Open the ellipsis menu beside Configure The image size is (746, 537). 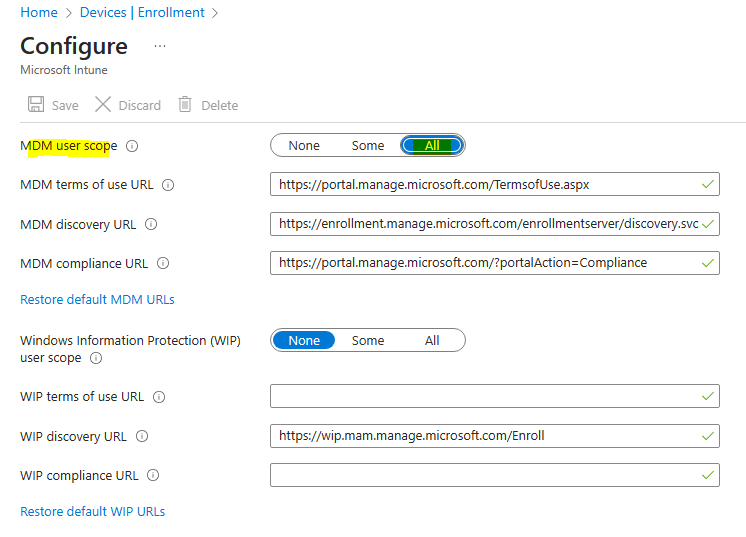tap(160, 46)
